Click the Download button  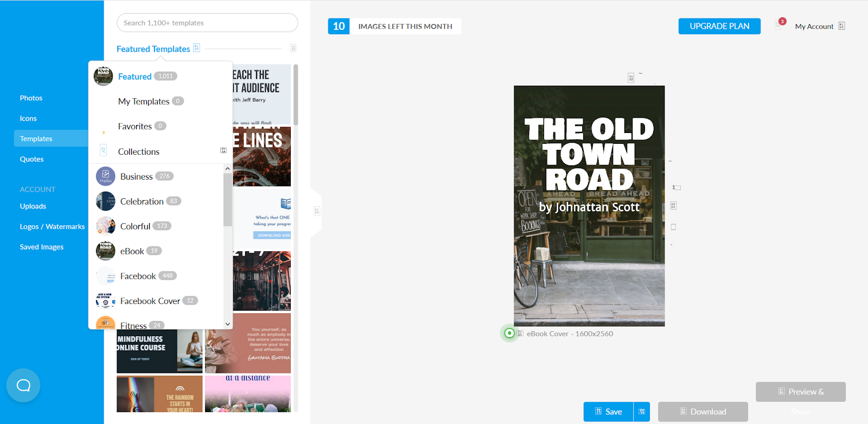click(x=703, y=412)
